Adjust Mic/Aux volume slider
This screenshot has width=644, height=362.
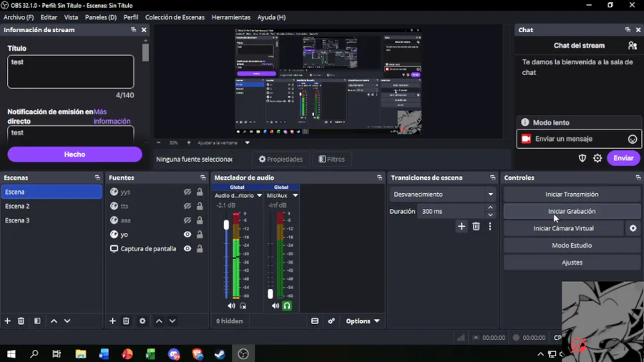click(270, 293)
